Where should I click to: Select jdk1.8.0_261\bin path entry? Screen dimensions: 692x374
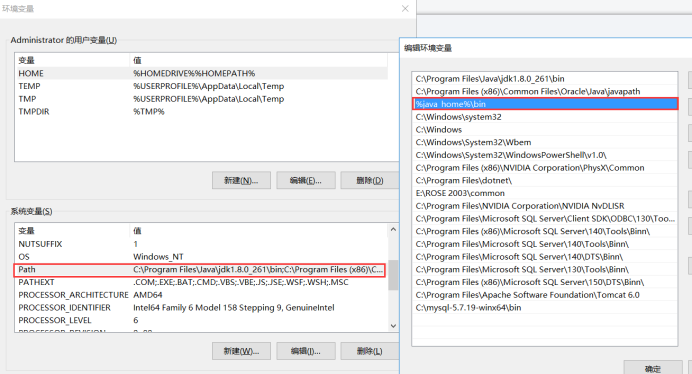[545, 79]
